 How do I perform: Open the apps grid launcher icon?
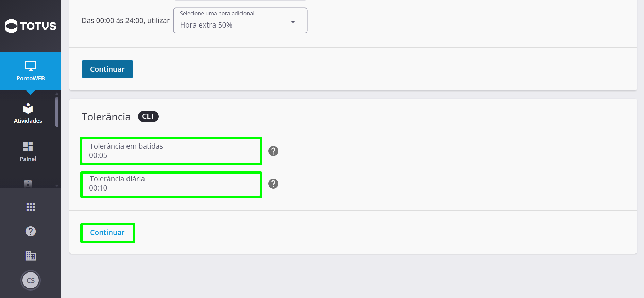[31, 207]
